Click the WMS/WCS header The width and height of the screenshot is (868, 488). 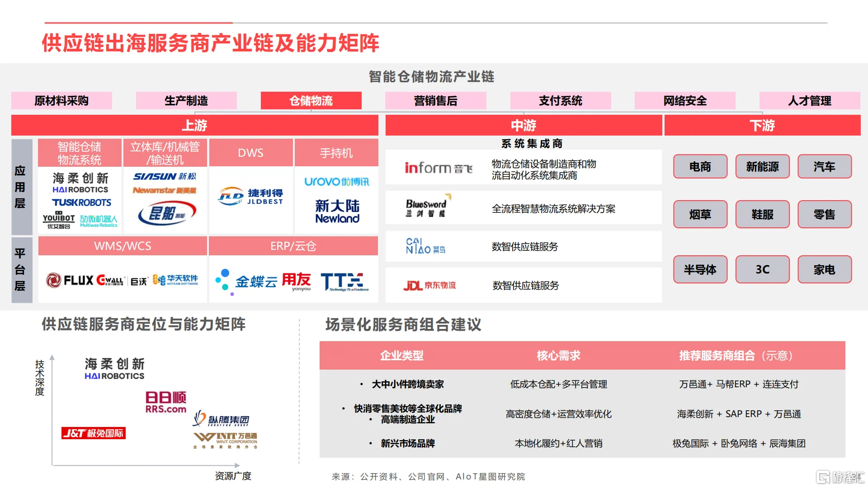[123, 246]
